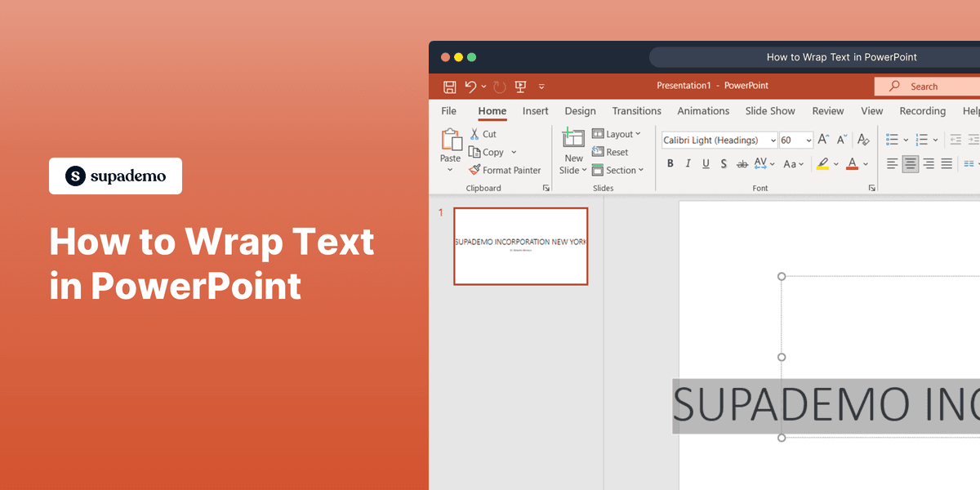Open the Animations tab
Image resolution: width=980 pixels, height=490 pixels.
point(703,111)
